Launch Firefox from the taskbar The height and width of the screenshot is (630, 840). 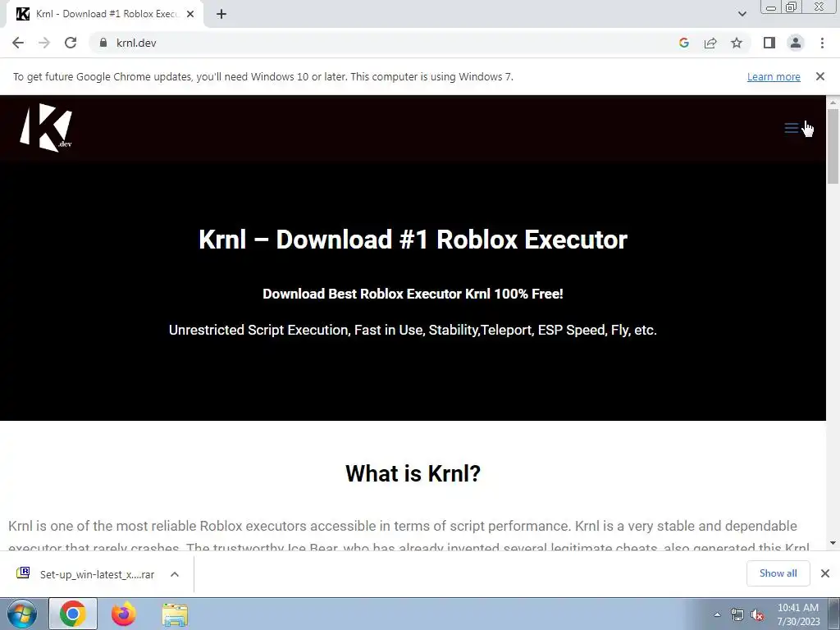click(123, 614)
